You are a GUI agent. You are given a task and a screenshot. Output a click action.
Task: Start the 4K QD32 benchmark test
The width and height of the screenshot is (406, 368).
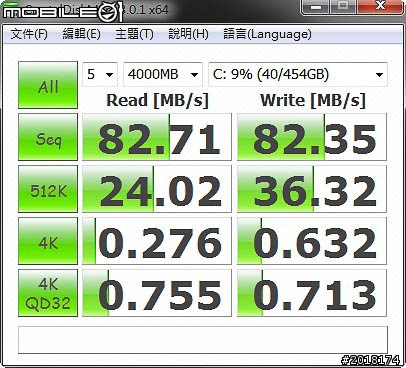pos(48,293)
